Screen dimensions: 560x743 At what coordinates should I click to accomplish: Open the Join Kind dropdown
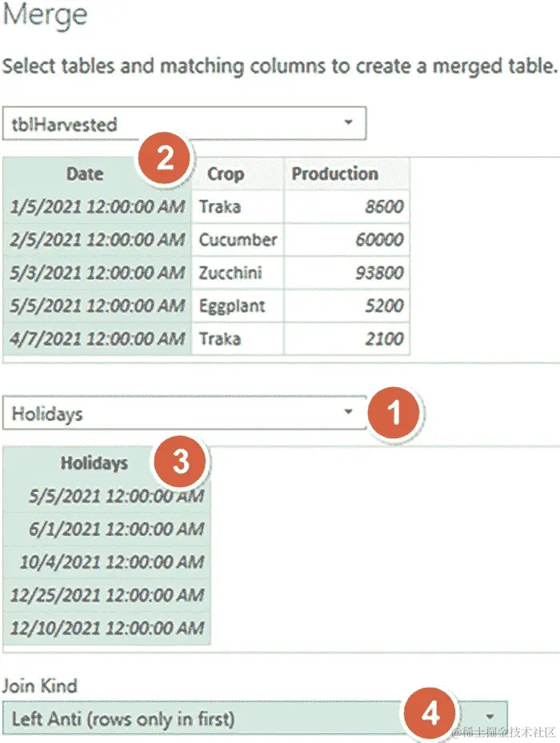tap(254, 718)
